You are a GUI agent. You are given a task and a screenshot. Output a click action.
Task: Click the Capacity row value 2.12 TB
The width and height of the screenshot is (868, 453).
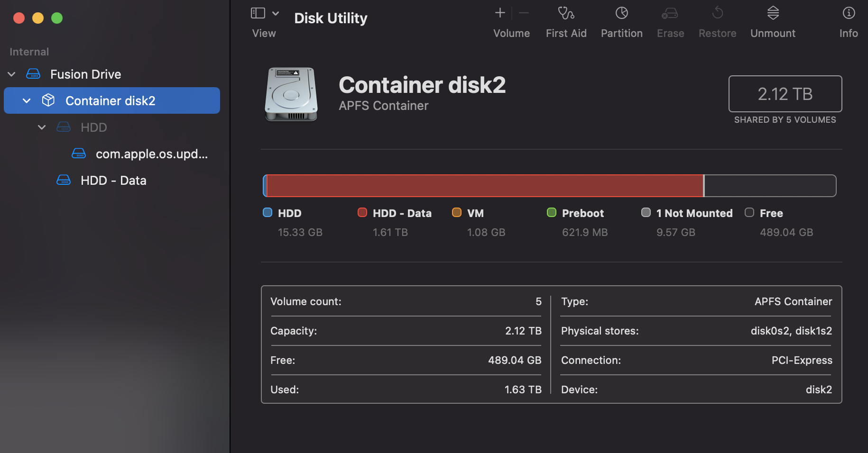pyautogui.click(x=523, y=331)
